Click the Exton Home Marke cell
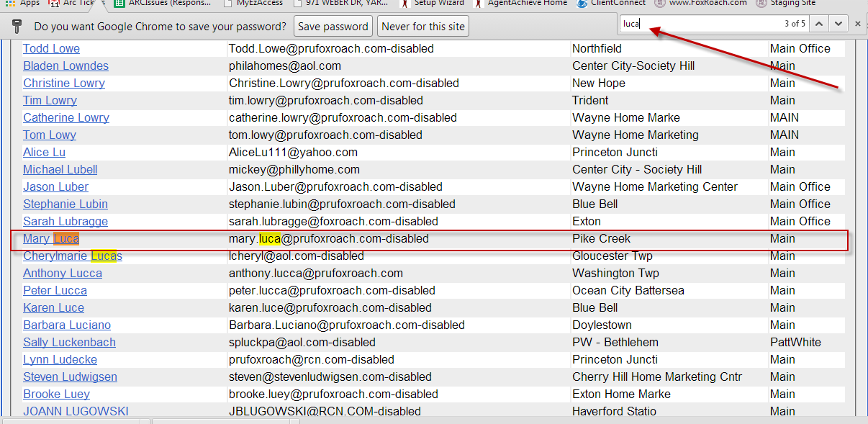The width and height of the screenshot is (868, 424). 621,394
